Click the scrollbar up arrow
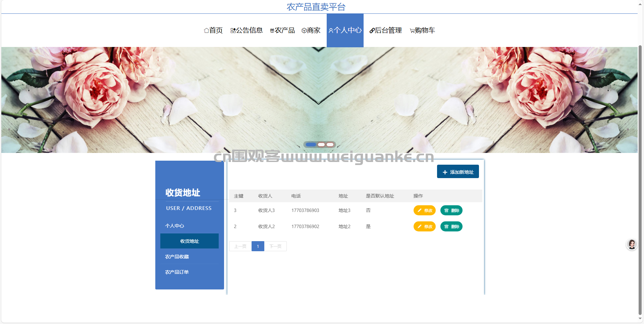Screen dimensions: 644x324 click(x=640, y=4)
